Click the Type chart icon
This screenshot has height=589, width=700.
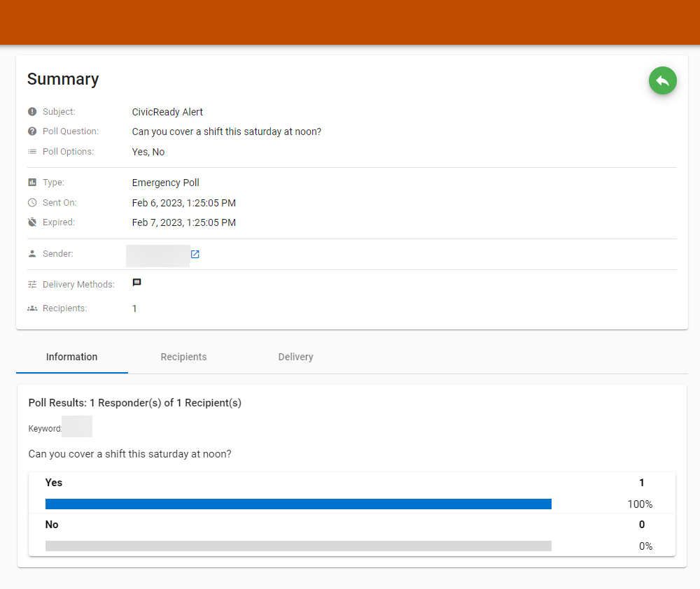click(x=32, y=182)
